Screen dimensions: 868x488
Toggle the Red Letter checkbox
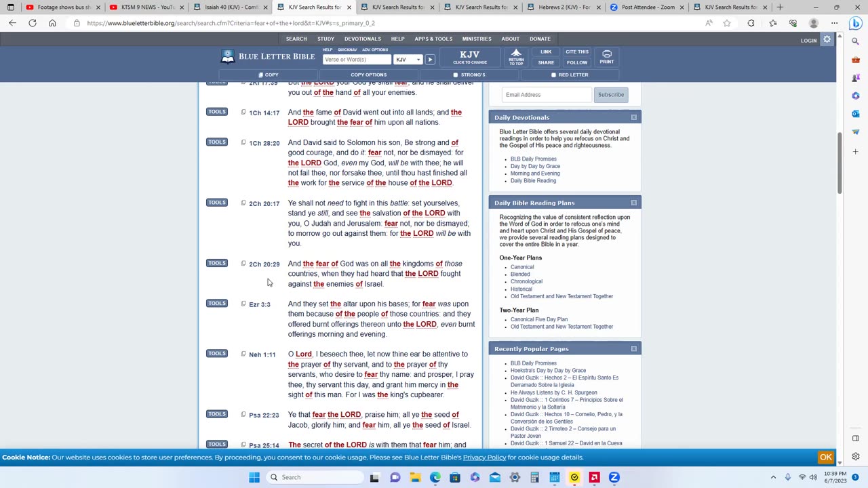[554, 75]
